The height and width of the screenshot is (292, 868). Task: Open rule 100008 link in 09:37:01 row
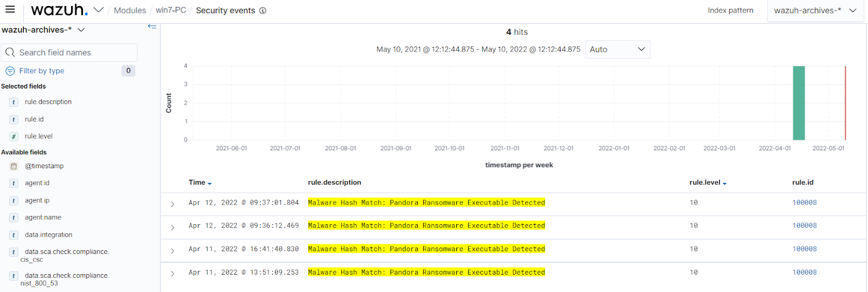(805, 202)
